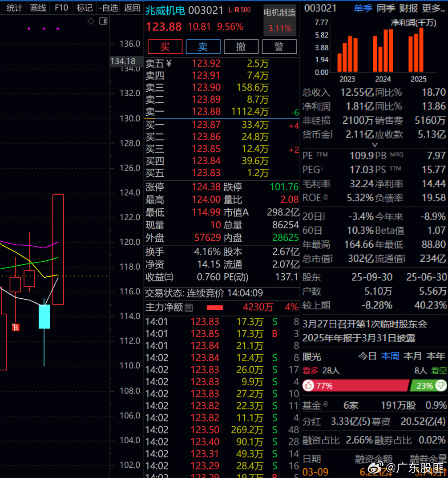The height and width of the screenshot is (478, 448).
Task: Remove stock via -自选 button
Action: click(x=109, y=8)
